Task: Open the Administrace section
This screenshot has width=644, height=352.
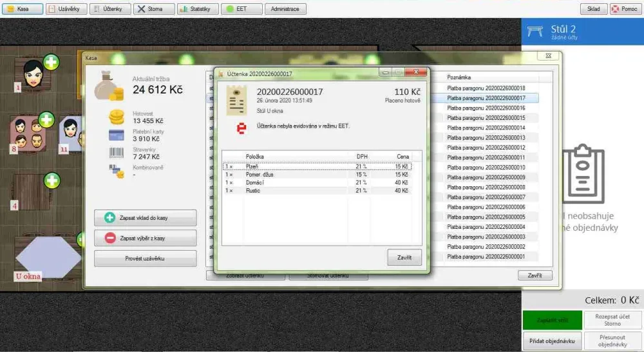Action: 285,8
